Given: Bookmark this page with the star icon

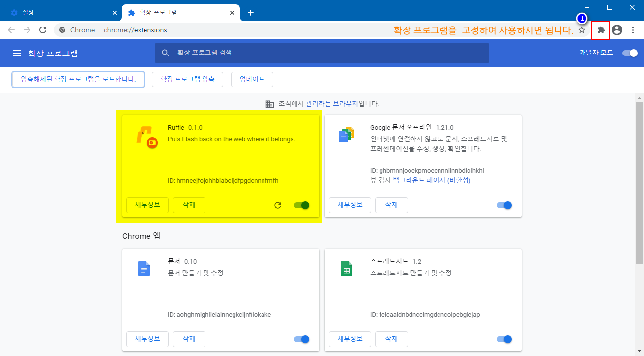Looking at the screenshot, I should pos(582,30).
